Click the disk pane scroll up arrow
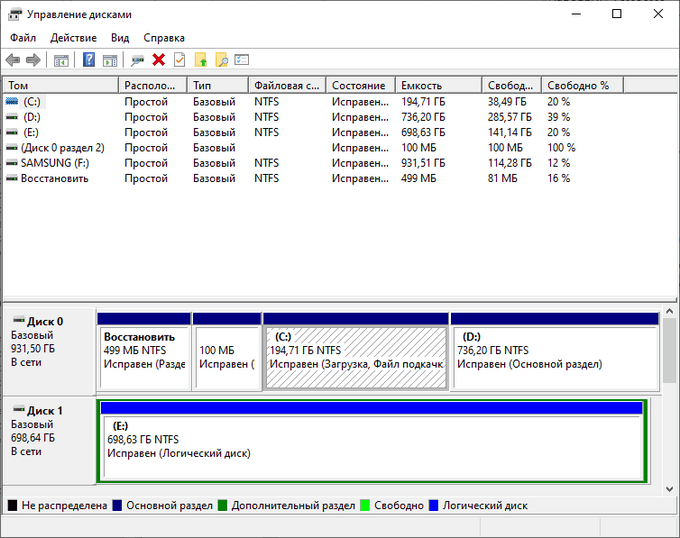The image size is (680, 538). click(669, 312)
